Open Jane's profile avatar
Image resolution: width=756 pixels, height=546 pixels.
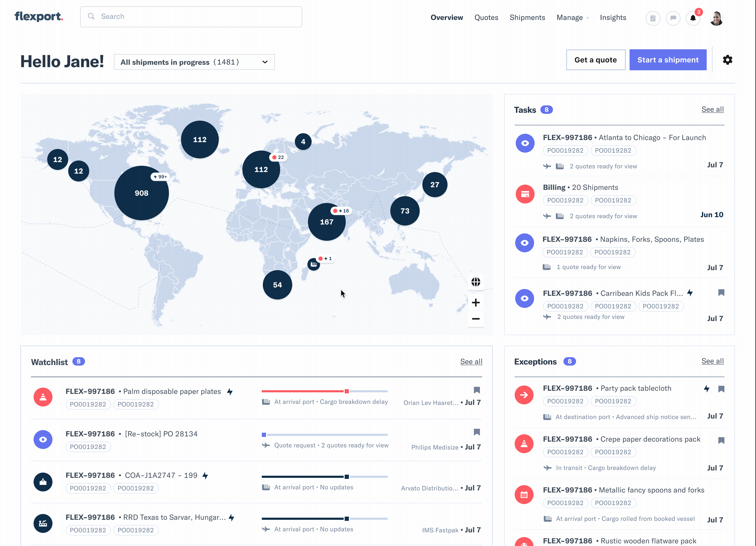click(716, 18)
